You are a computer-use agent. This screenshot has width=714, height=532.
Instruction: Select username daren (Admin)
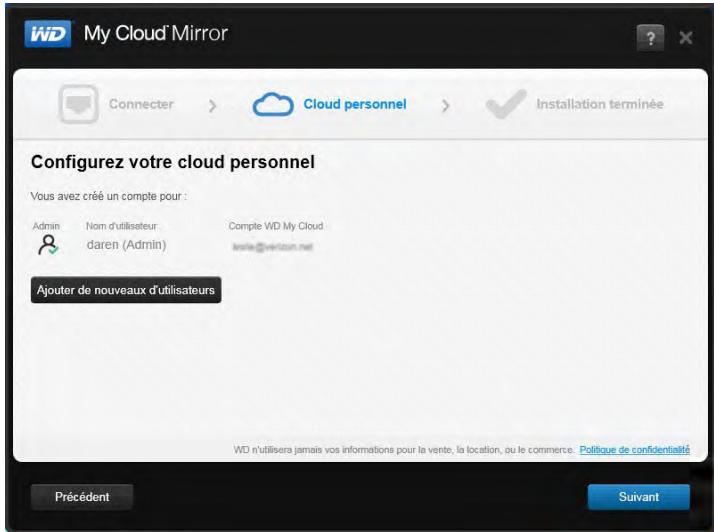click(127, 245)
